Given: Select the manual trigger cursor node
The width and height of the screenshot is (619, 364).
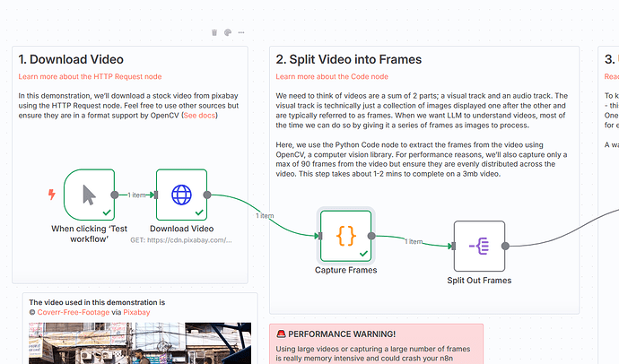Looking at the screenshot, I should (89, 195).
